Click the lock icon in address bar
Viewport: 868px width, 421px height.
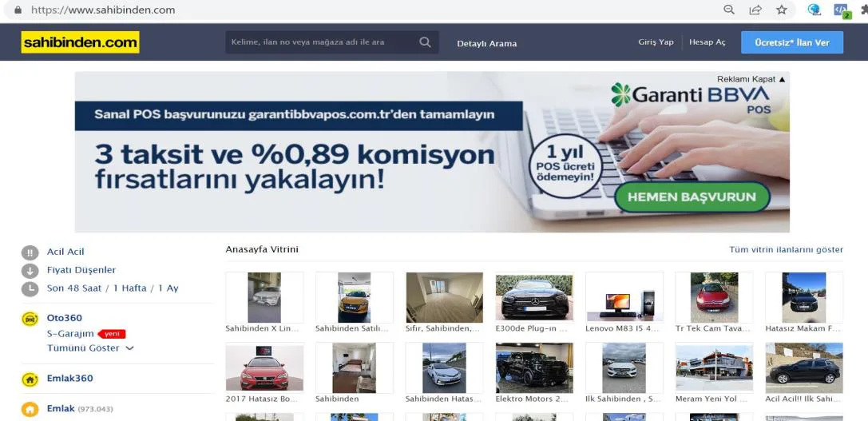[x=18, y=10]
